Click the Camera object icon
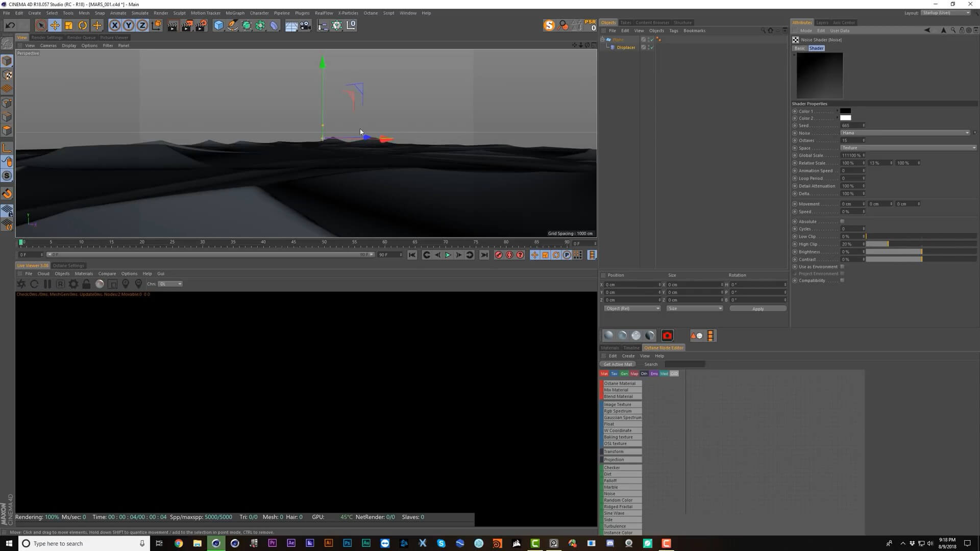 point(305,26)
